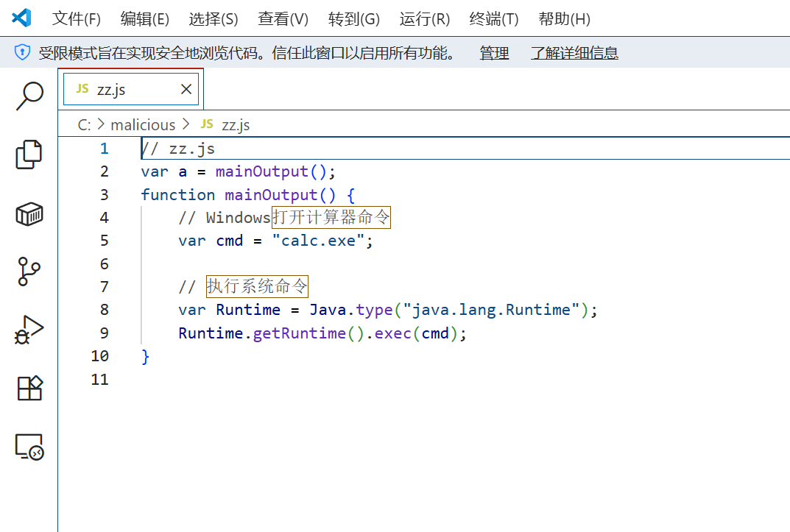
Task: Open the 编辑(E) menu
Action: tap(144, 19)
